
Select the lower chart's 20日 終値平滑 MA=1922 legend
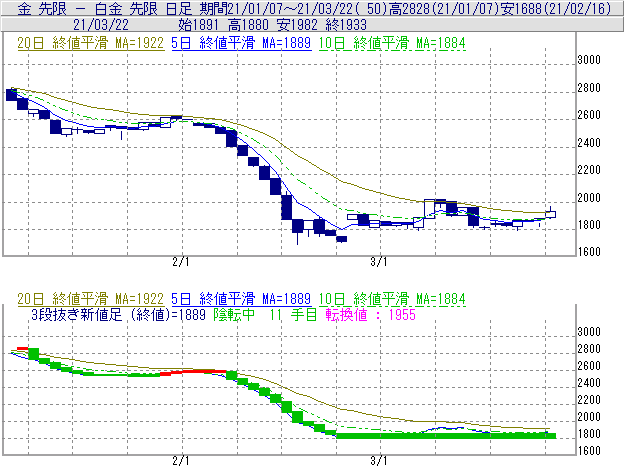(91, 299)
